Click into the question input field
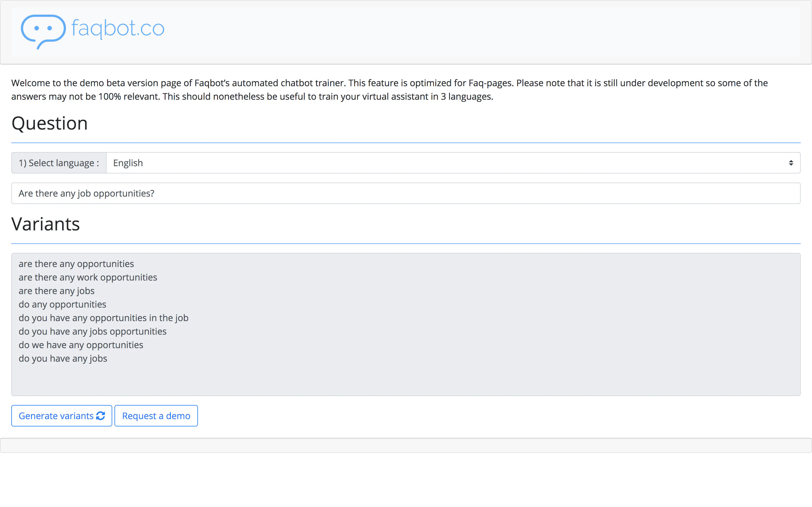 coord(405,194)
